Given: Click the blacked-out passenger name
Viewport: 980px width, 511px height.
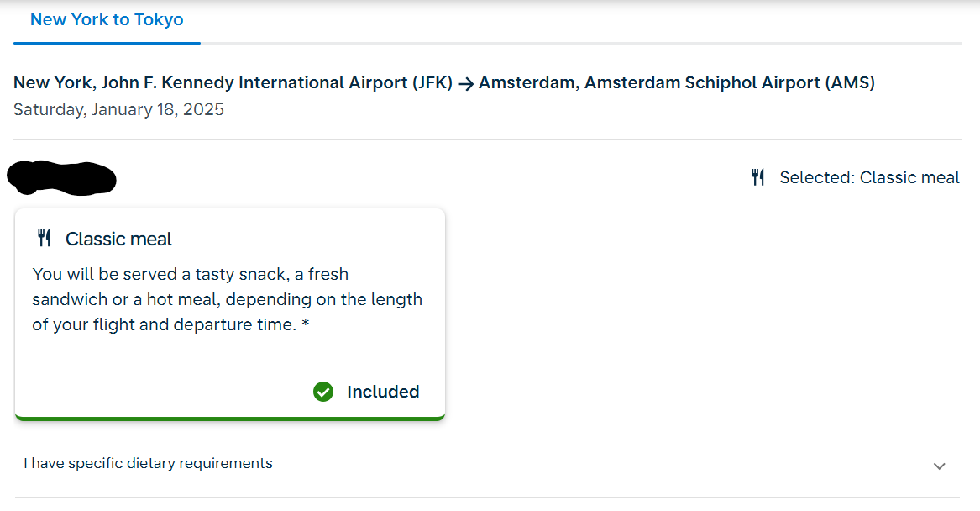Looking at the screenshot, I should [61, 177].
